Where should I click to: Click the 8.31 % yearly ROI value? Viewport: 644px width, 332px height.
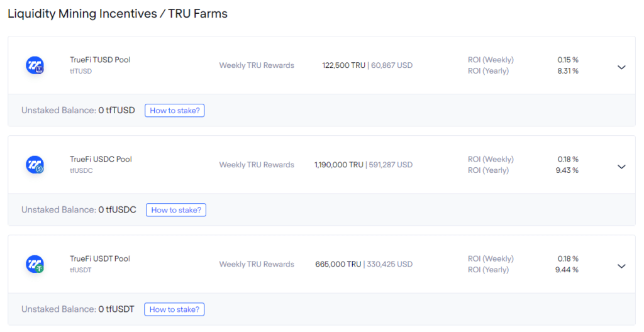[x=567, y=71]
